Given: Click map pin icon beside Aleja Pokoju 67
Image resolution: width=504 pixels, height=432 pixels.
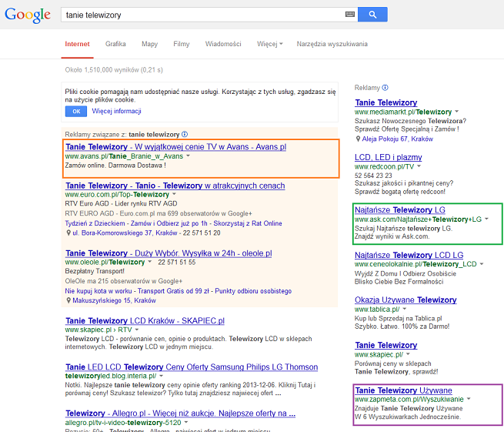Looking at the screenshot, I should pos(358,139).
